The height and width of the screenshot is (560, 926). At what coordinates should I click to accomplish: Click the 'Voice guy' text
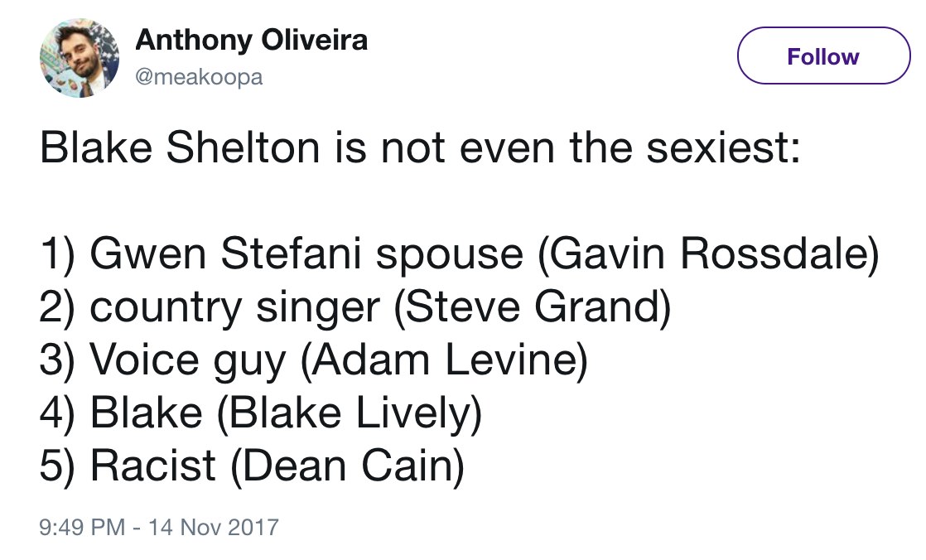point(188,360)
